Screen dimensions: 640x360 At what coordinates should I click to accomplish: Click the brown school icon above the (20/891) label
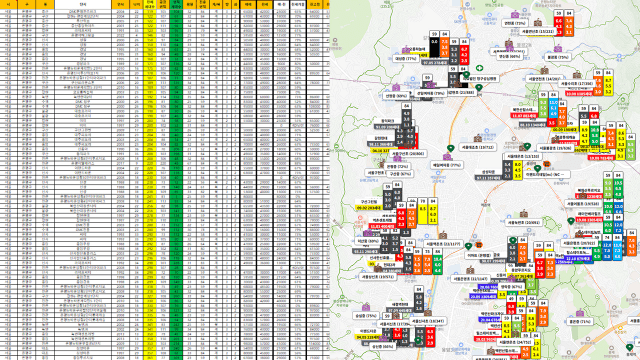pyautogui.click(x=524, y=214)
